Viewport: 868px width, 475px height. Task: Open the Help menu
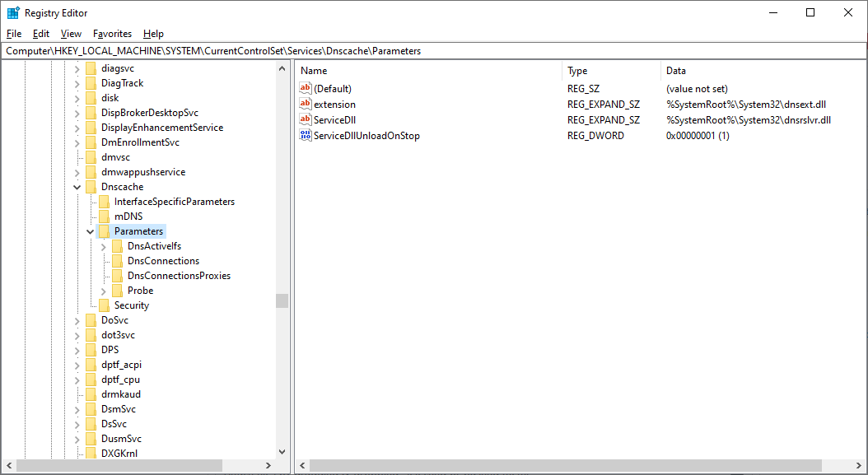153,34
